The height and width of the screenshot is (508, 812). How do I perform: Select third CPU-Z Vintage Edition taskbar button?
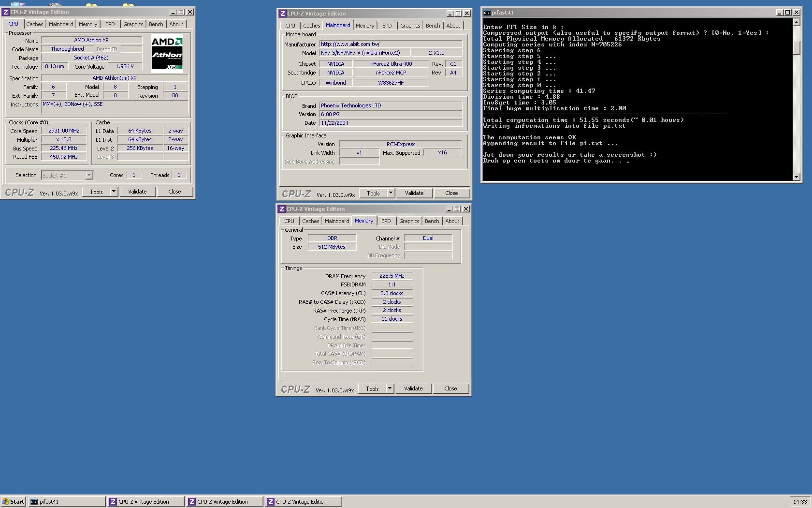pos(304,502)
